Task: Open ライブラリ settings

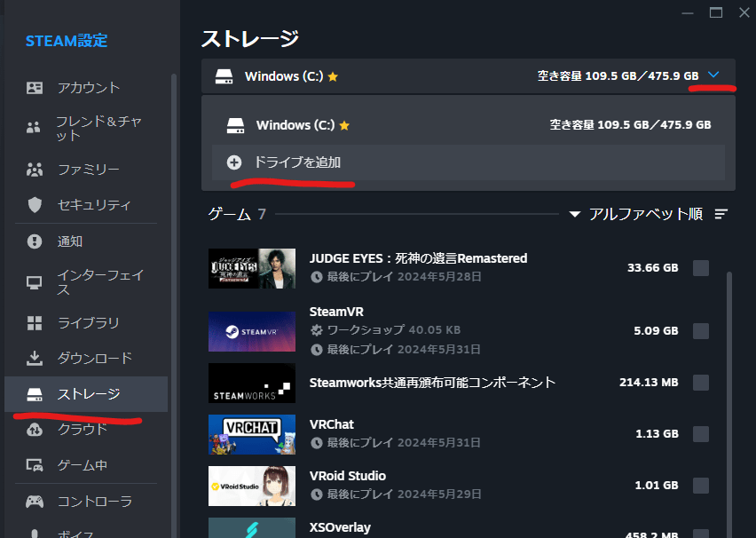Action: click(x=86, y=323)
